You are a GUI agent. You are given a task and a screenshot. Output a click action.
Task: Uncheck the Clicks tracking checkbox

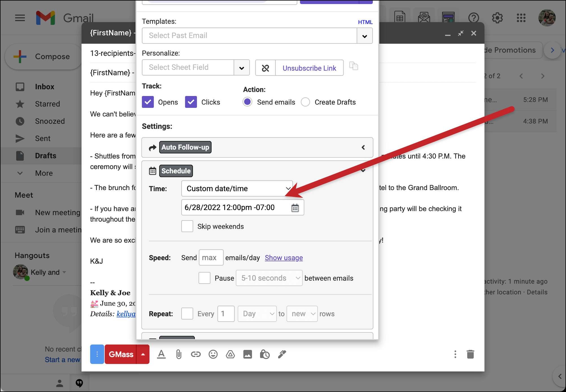tap(191, 102)
